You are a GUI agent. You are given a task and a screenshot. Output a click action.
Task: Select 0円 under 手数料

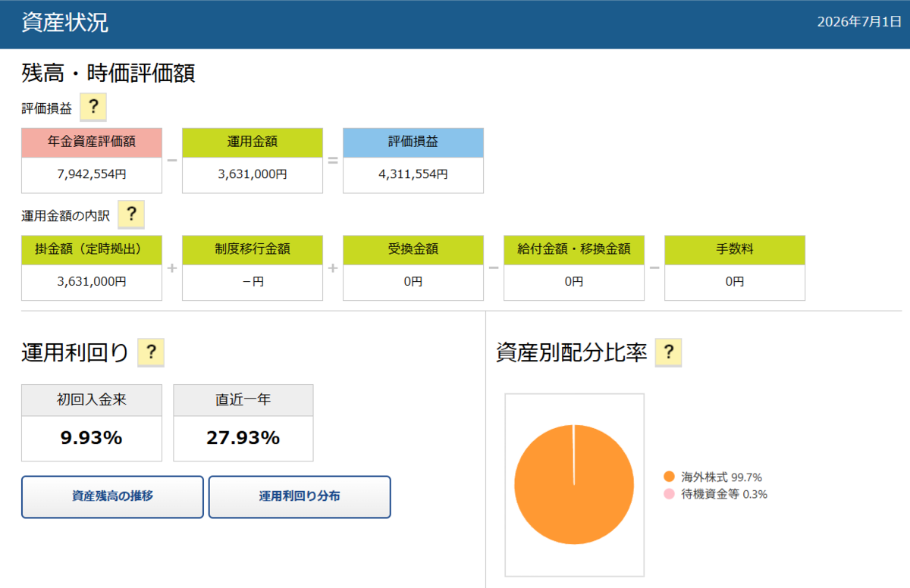pos(735,282)
